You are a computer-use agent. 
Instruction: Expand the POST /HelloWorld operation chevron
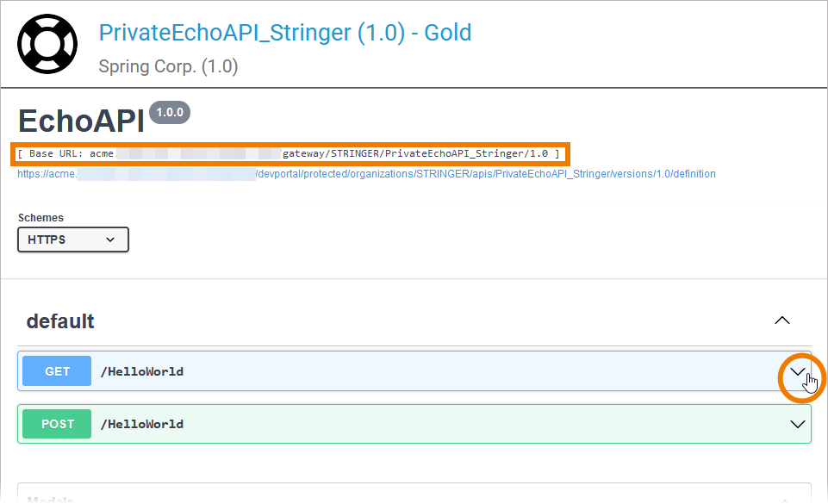pos(797,424)
